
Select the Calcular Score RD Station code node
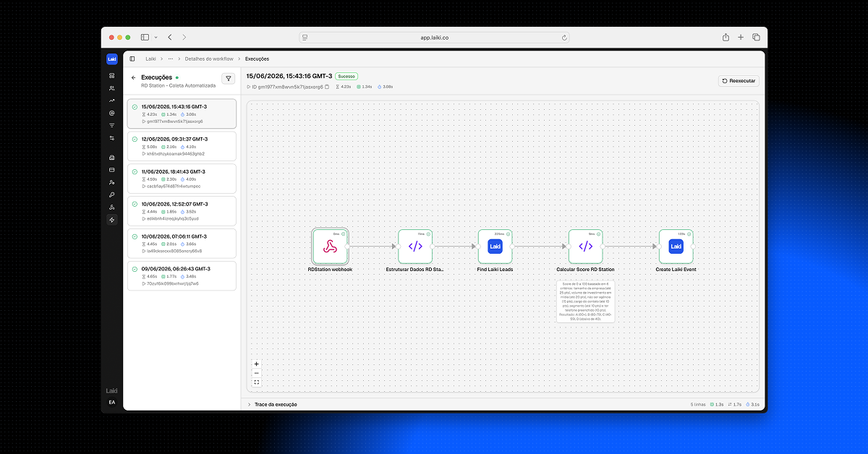coord(586,247)
